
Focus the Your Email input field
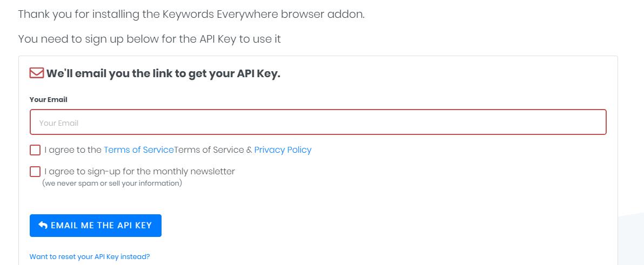(x=318, y=122)
